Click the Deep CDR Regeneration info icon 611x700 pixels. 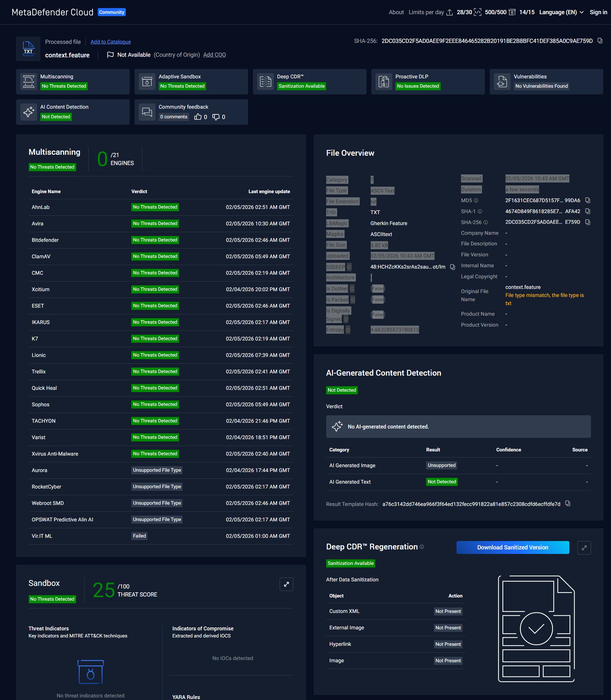click(x=422, y=547)
